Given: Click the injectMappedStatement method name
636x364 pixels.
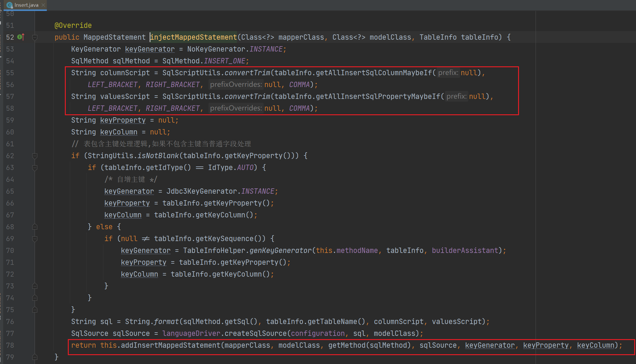Looking at the screenshot, I should 193,37.
